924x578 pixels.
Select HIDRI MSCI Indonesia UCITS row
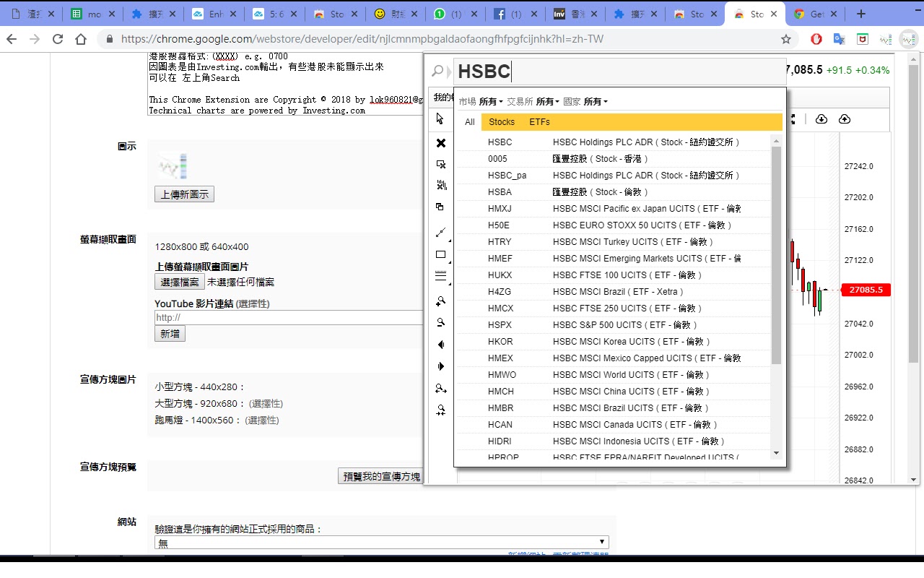coord(614,441)
